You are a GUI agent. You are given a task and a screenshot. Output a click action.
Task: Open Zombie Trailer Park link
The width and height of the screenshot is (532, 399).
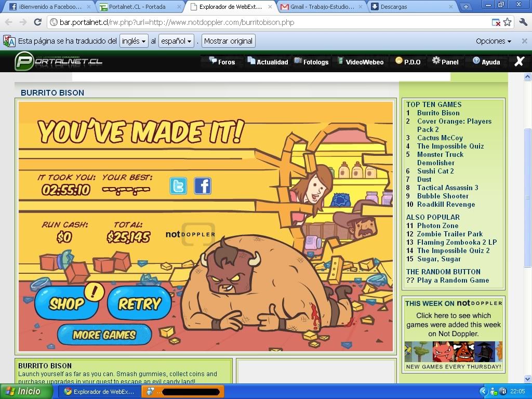[x=450, y=234]
